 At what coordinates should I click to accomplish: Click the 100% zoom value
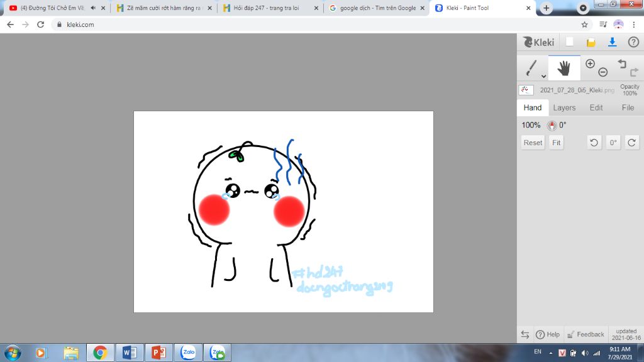point(531,125)
